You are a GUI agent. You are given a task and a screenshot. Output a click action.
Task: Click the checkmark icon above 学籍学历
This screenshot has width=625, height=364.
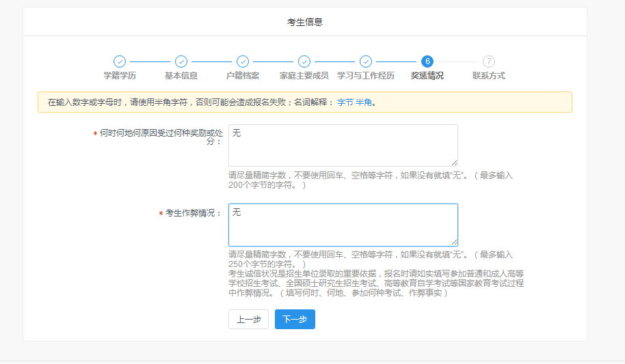point(120,61)
